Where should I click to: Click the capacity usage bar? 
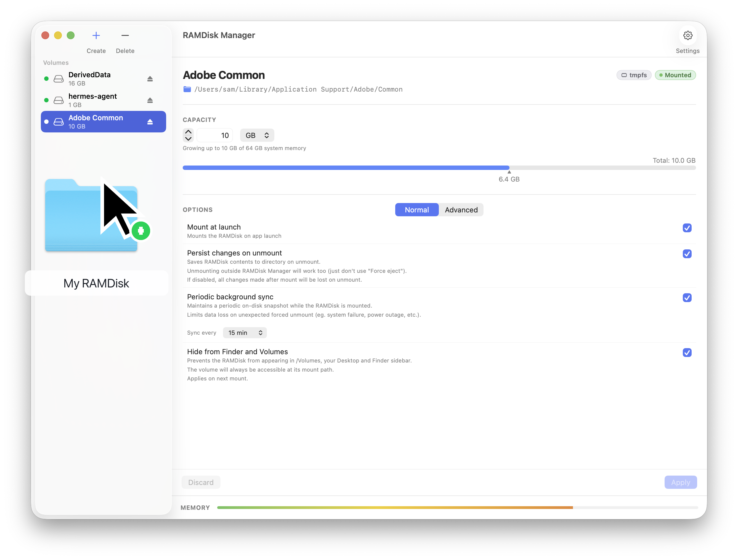(439, 168)
